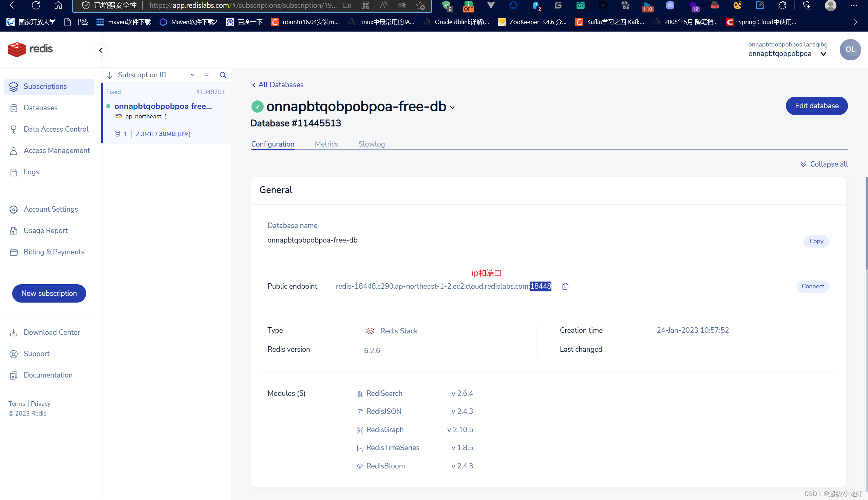This screenshot has width=868, height=500.
Task: Open the Logs section
Action: pos(31,172)
